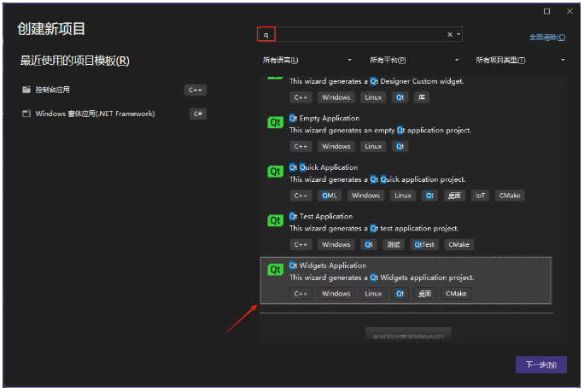Open the 所有平台 platform filter dropdown
The height and width of the screenshot is (392, 584).
point(414,60)
